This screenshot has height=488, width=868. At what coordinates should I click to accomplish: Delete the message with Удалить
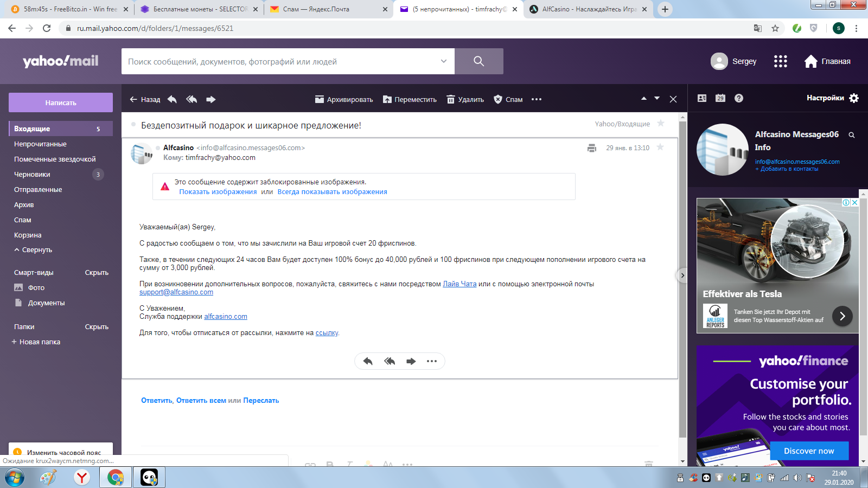coord(465,99)
